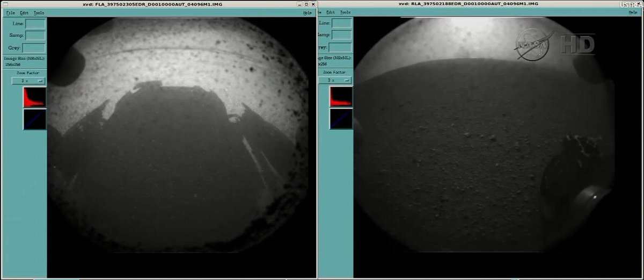Expand Zoom Factor dropdown in FLA window
This screenshot has width=644, height=280.
pos(28,81)
